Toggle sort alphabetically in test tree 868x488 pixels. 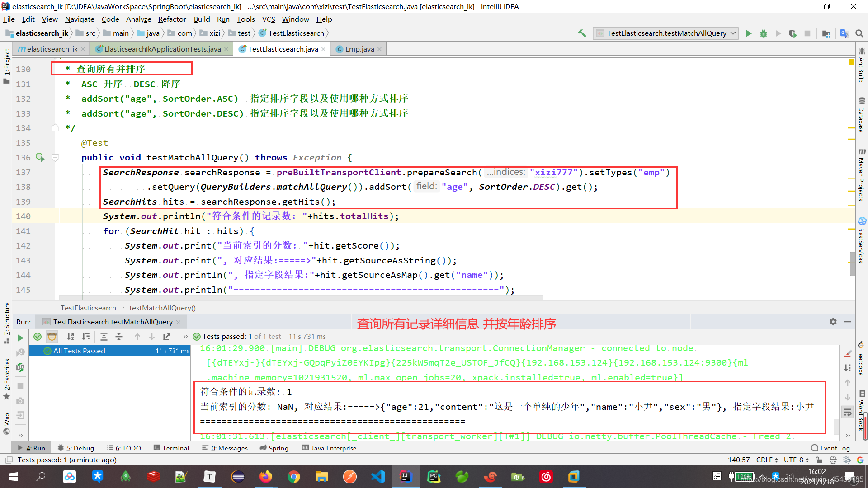point(71,337)
